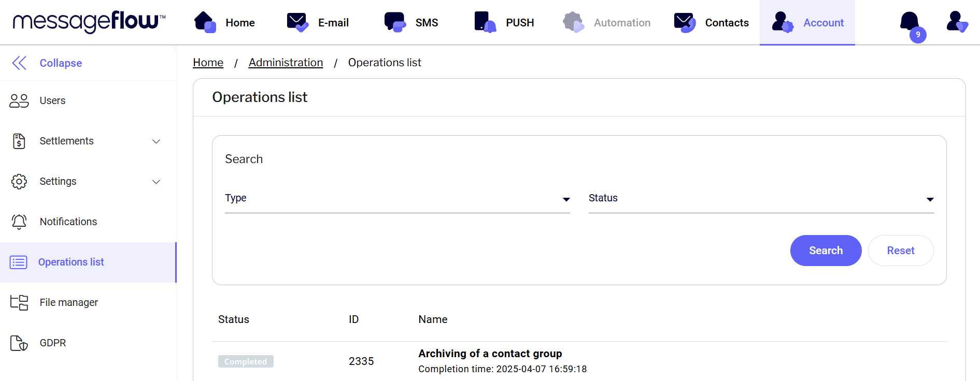The width and height of the screenshot is (980, 381).
Task: Open Users from the sidebar icon
Action: 19,100
